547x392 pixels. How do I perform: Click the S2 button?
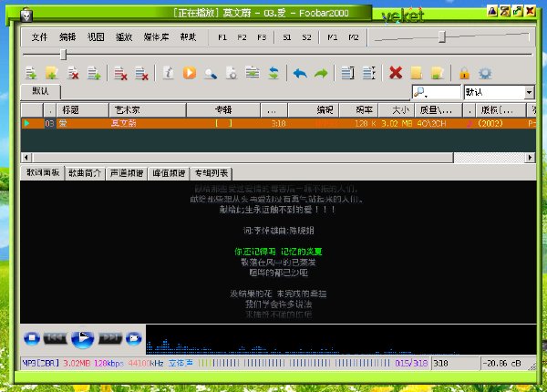(306, 37)
